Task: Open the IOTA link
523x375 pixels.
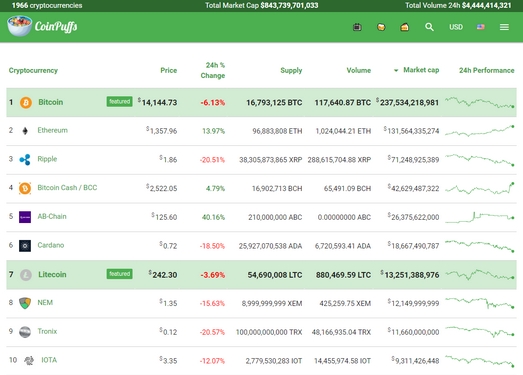Action: 49,360
